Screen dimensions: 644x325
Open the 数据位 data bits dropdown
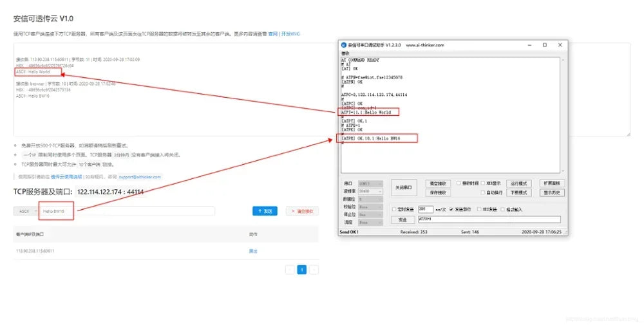(x=370, y=199)
